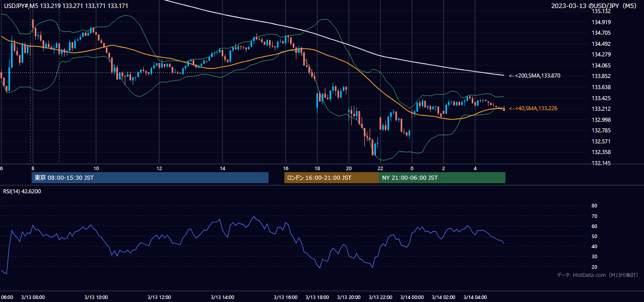Click the bottom time label '3/13 08:00'

coord(33,297)
